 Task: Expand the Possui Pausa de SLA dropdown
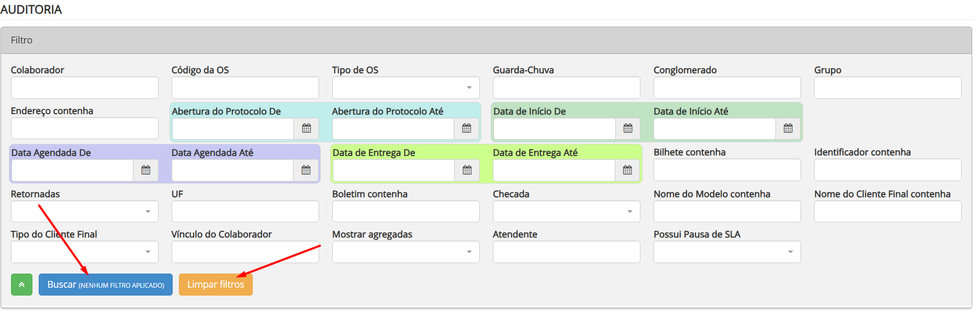727,252
